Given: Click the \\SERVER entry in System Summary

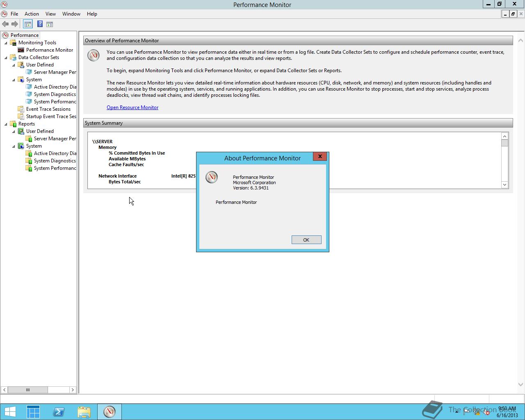Looking at the screenshot, I should click(x=103, y=142).
